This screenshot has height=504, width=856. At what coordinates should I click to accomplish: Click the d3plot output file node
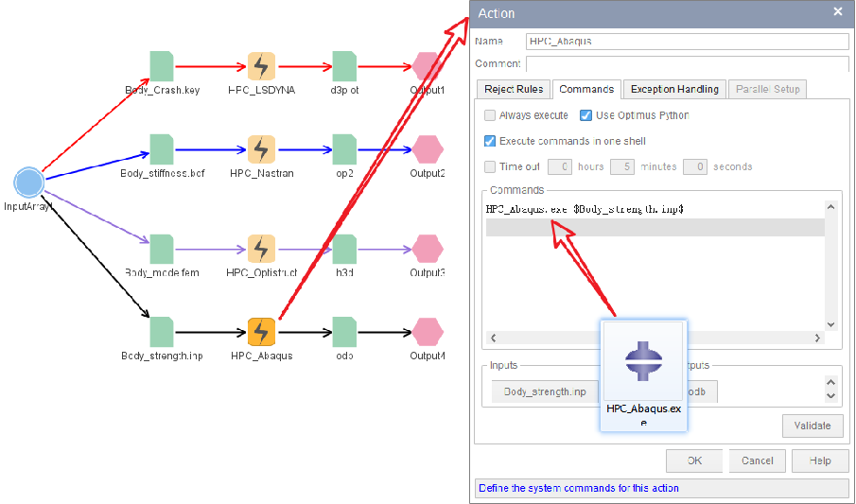(344, 66)
